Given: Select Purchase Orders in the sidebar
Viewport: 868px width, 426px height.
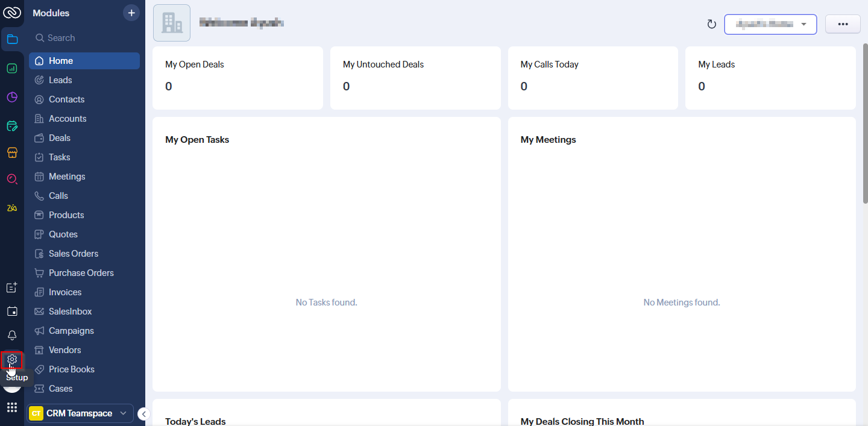Looking at the screenshot, I should coord(81,273).
